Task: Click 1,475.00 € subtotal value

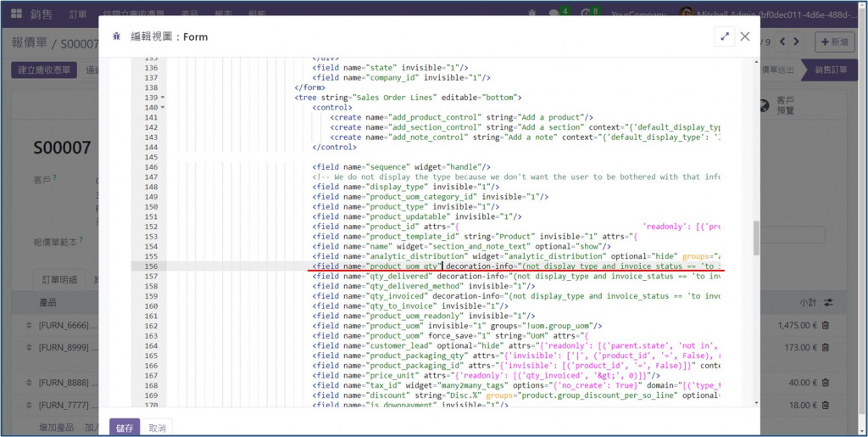Action: 797,325
